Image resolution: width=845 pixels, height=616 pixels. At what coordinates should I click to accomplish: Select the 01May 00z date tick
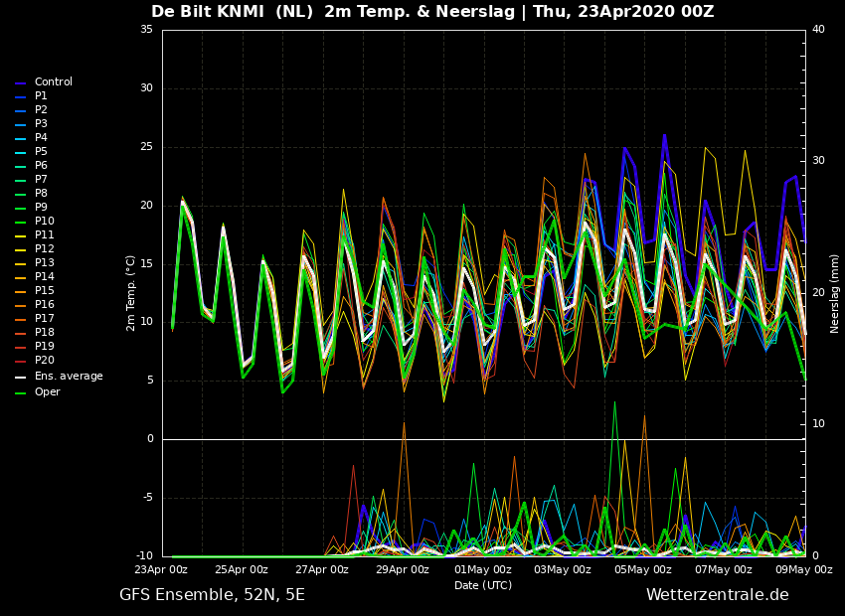[483, 570]
